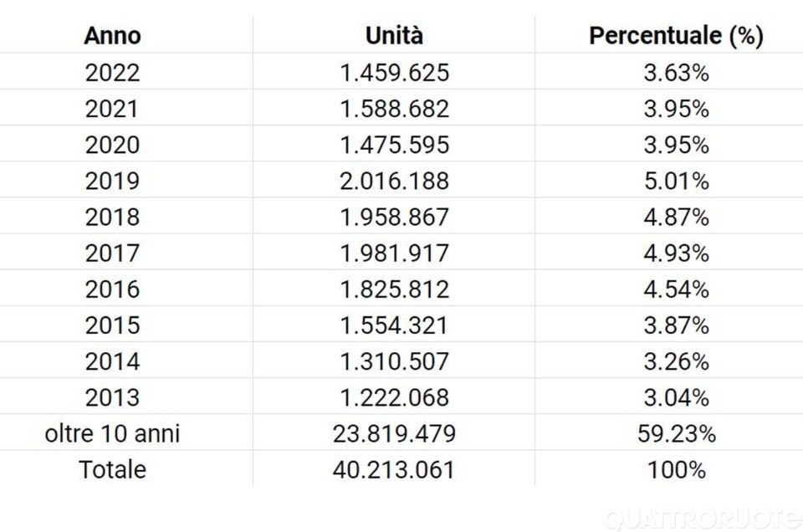803x532 pixels.
Task: Select the 1.459.625 units cell
Action: pyautogui.click(x=394, y=73)
